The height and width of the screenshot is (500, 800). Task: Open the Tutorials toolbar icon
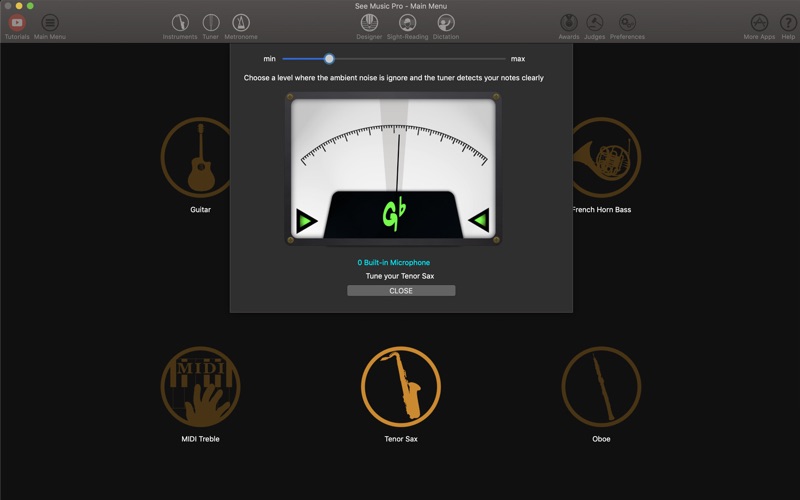[x=17, y=23]
